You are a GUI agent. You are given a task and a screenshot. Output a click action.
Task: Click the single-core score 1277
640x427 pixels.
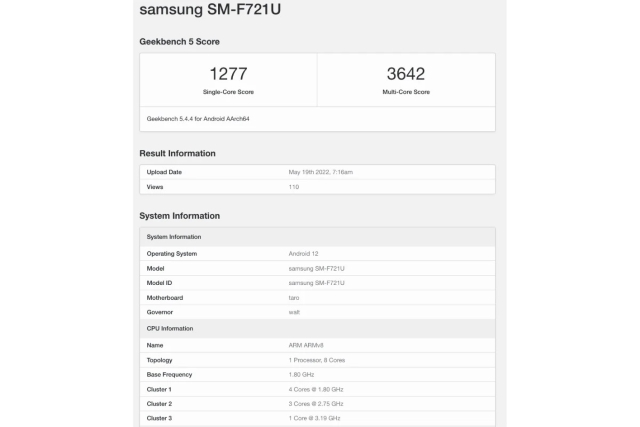tap(228, 73)
